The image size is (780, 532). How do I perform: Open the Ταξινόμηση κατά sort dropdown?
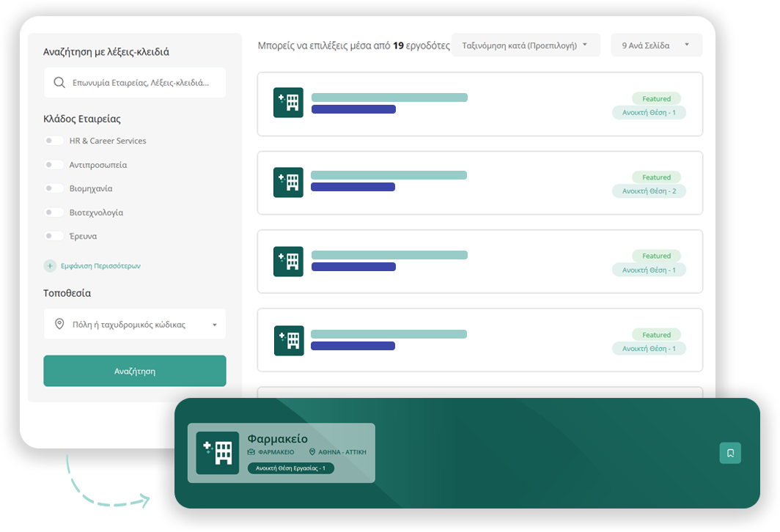pyautogui.click(x=526, y=45)
